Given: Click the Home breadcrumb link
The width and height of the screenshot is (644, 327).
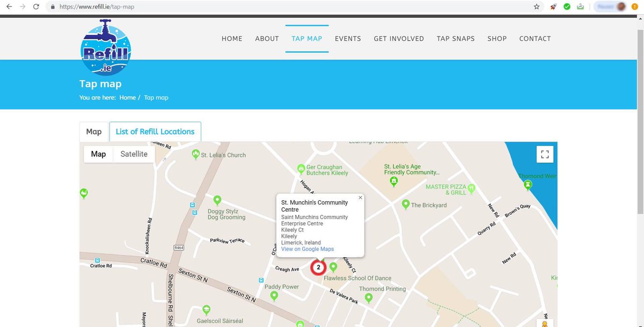Looking at the screenshot, I should (x=128, y=98).
